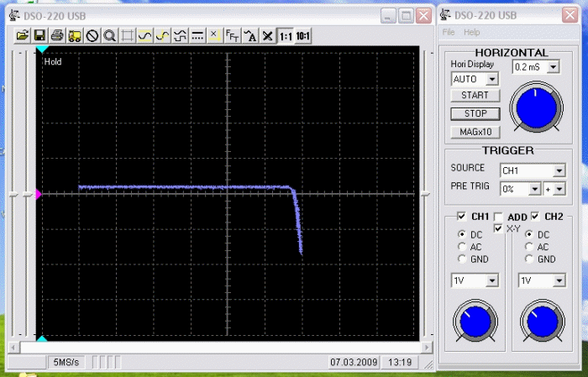
Task: Open the Help menu
Action: click(x=472, y=32)
